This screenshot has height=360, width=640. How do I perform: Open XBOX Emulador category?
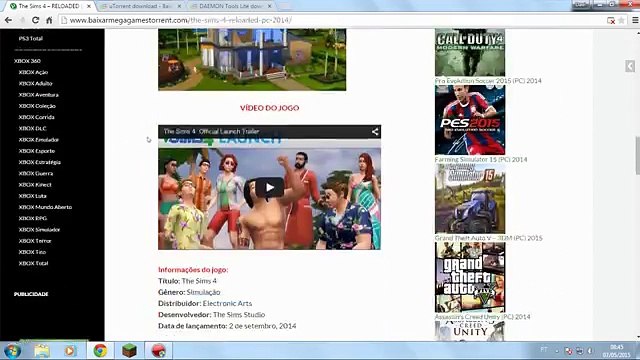pyautogui.click(x=38, y=140)
